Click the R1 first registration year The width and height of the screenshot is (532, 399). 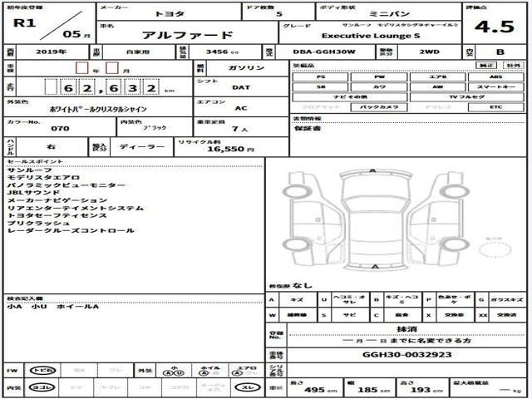point(24,22)
